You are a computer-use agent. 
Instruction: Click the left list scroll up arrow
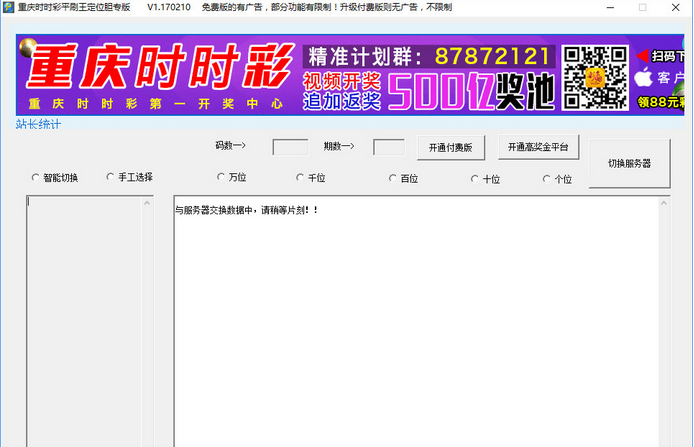147,203
